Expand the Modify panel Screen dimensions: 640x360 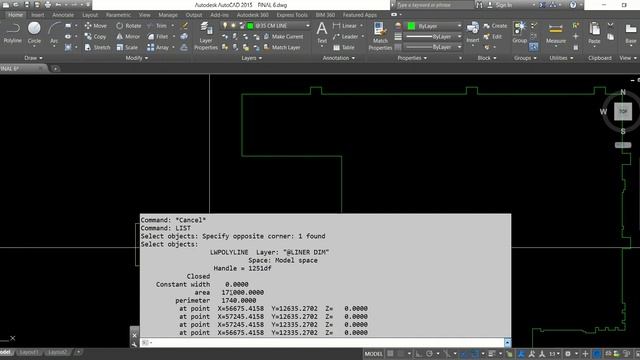[x=137, y=58]
